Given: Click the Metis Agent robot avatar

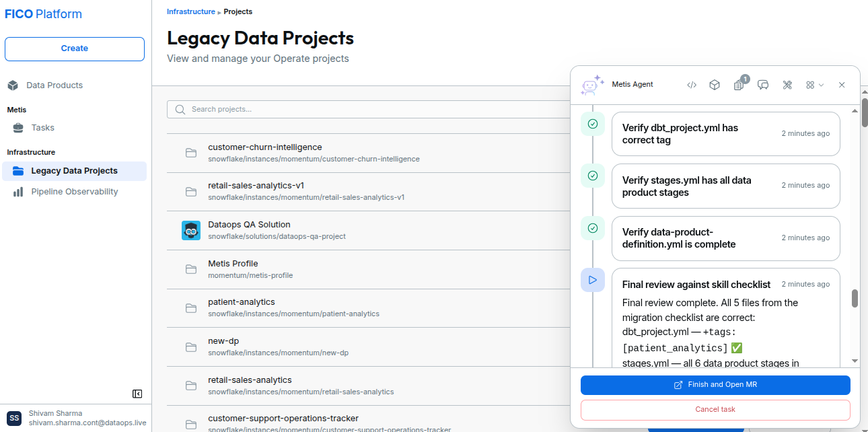Looking at the screenshot, I should pyautogui.click(x=592, y=85).
